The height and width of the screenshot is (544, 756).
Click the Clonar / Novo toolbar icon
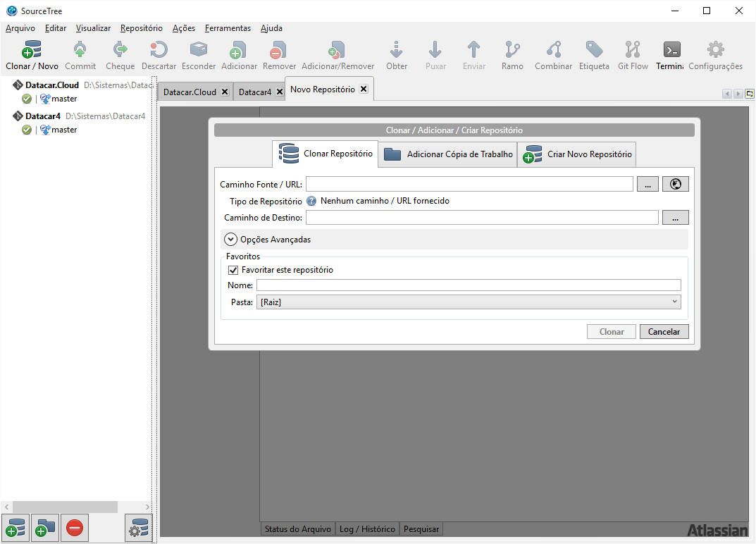coord(32,49)
